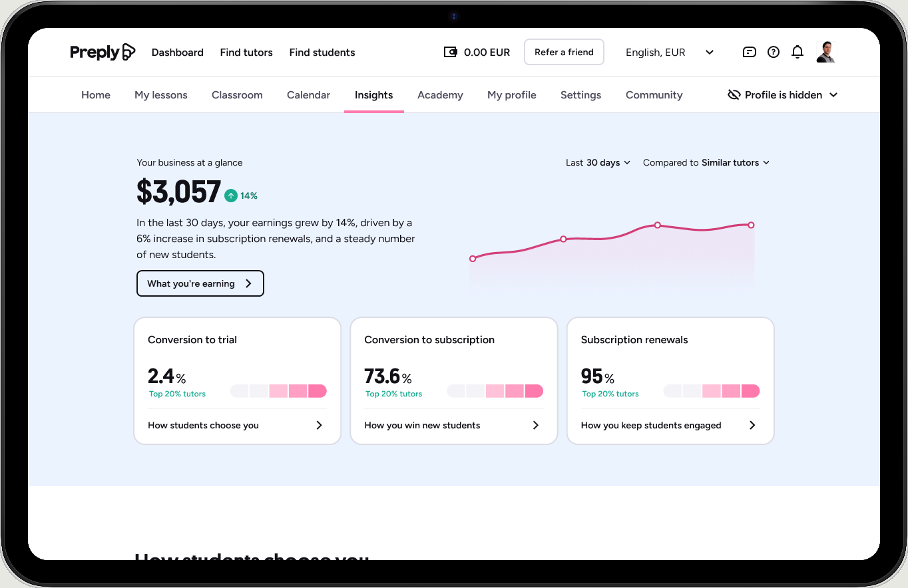The height and width of the screenshot is (588, 908).
Task: Open Find students
Action: point(322,52)
